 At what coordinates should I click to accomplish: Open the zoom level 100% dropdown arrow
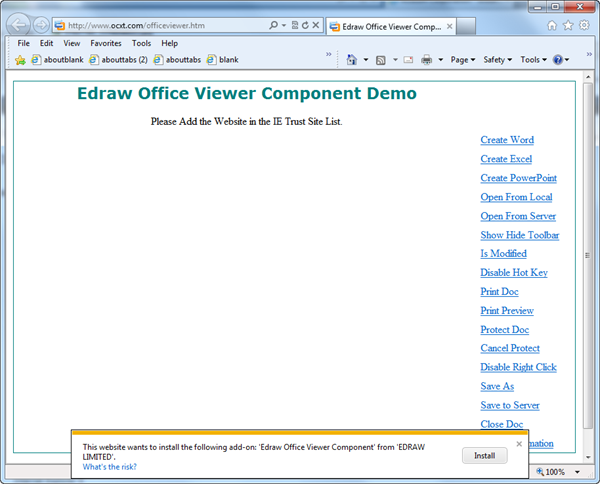577,472
